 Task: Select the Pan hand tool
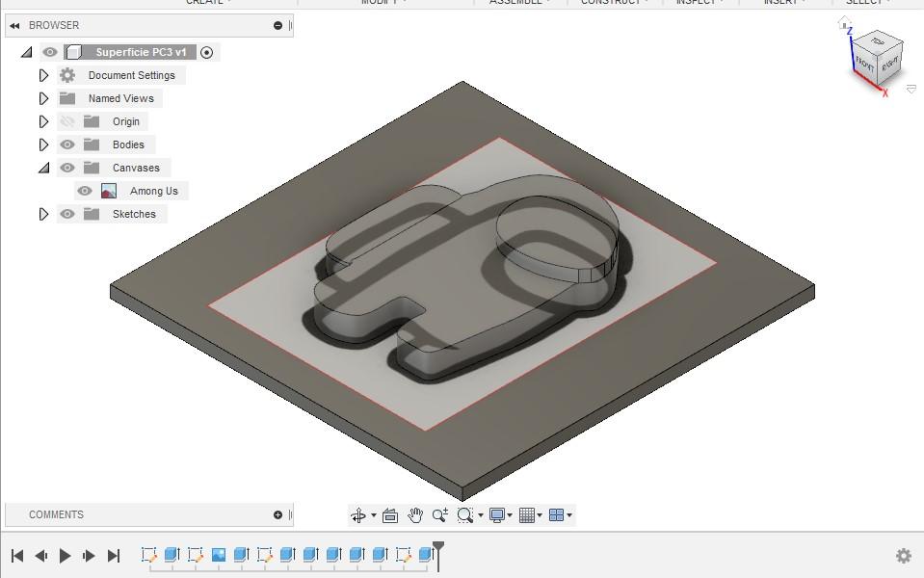tap(415, 515)
